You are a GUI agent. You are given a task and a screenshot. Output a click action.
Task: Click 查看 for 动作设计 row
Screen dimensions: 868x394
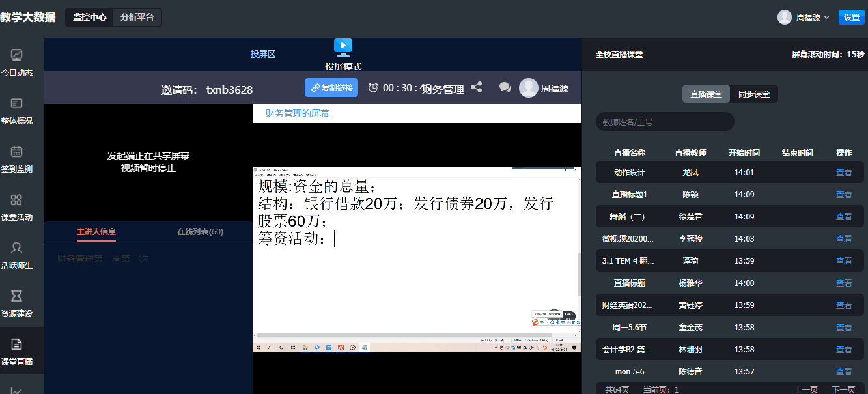tap(844, 173)
